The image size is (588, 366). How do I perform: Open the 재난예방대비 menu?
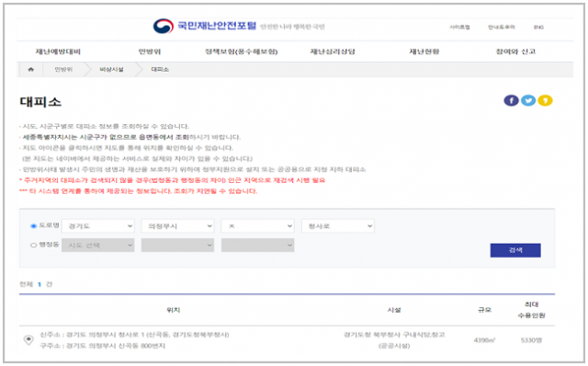click(58, 51)
